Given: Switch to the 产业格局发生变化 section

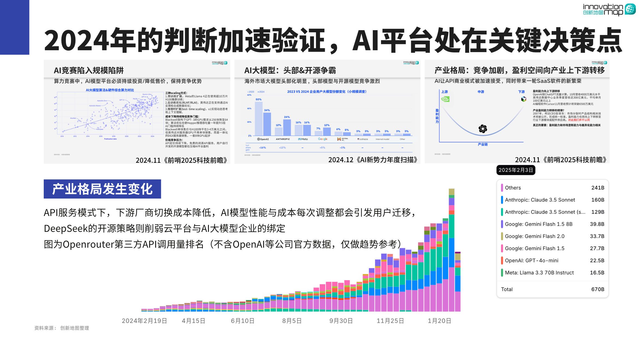Looking at the screenshot, I should (102, 189).
